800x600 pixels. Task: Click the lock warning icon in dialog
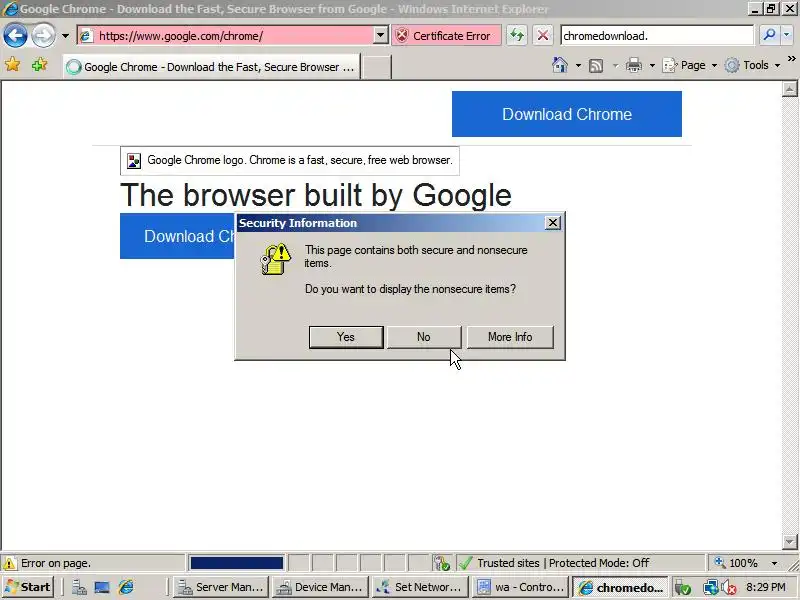(276, 259)
